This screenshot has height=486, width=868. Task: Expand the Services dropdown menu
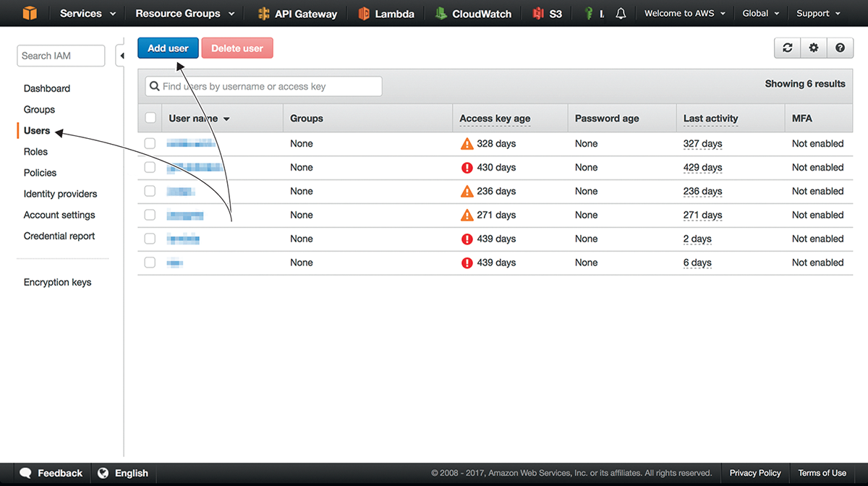coord(88,14)
